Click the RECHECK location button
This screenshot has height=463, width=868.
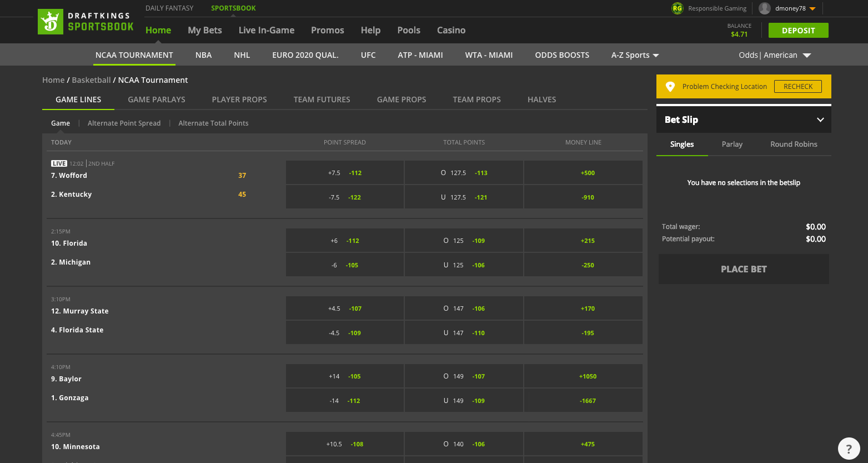pos(798,87)
